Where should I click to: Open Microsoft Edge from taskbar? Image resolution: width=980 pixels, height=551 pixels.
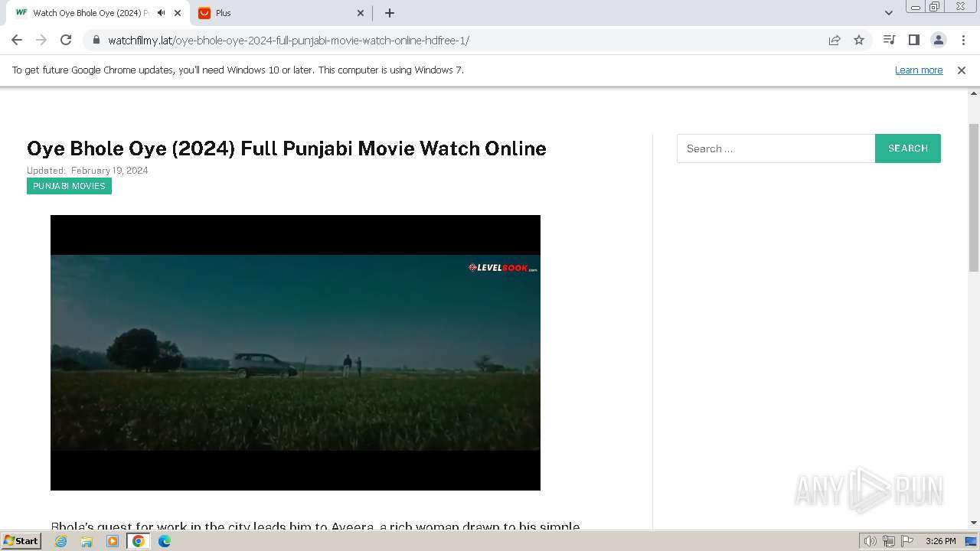pos(165,541)
